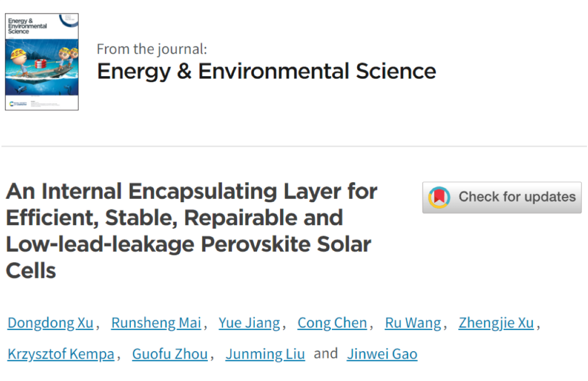Image resolution: width=588 pixels, height=381 pixels.
Task: Open the journal cover thumbnail image
Action: tap(42, 62)
